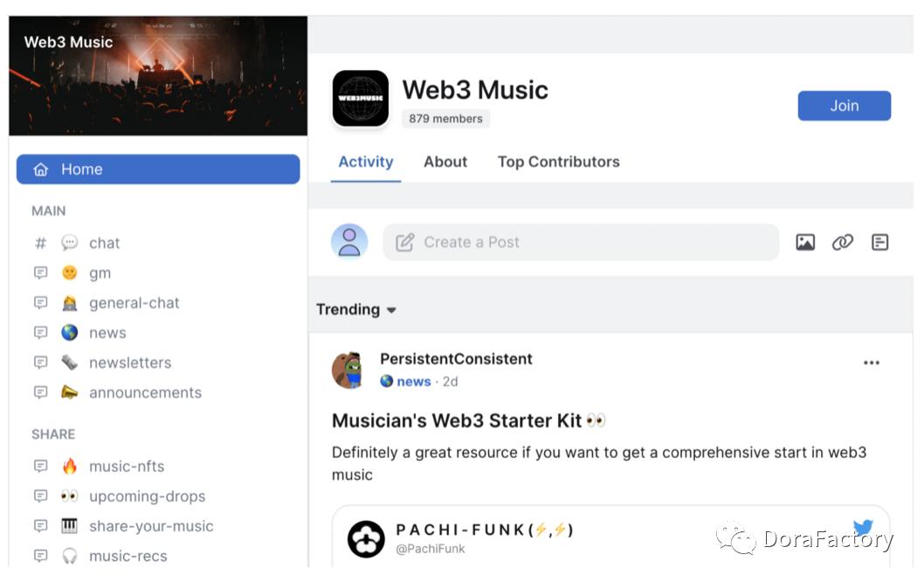Select the Twitter bird icon on the embedded tweet
924x582 pixels.
pyautogui.click(x=864, y=527)
